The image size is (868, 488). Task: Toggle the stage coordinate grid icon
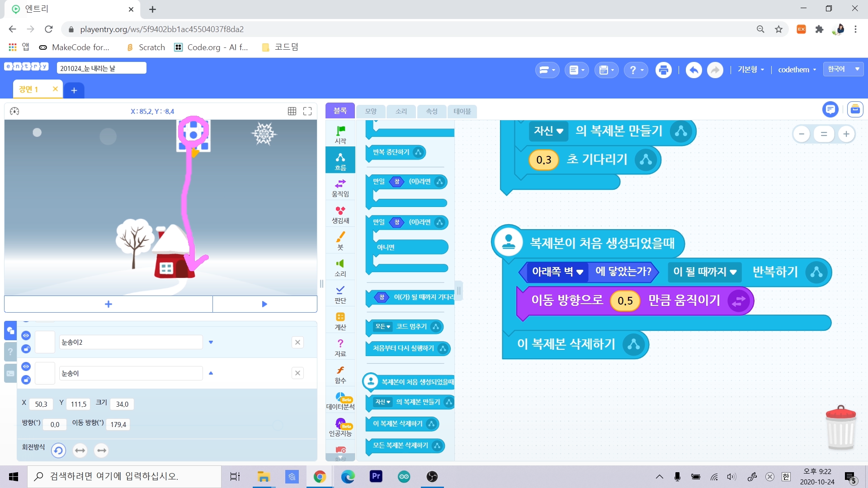click(x=292, y=111)
